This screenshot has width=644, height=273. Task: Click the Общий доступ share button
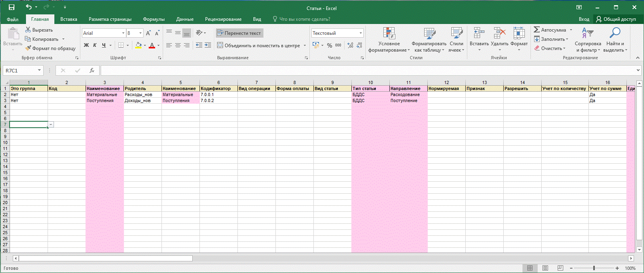point(616,19)
